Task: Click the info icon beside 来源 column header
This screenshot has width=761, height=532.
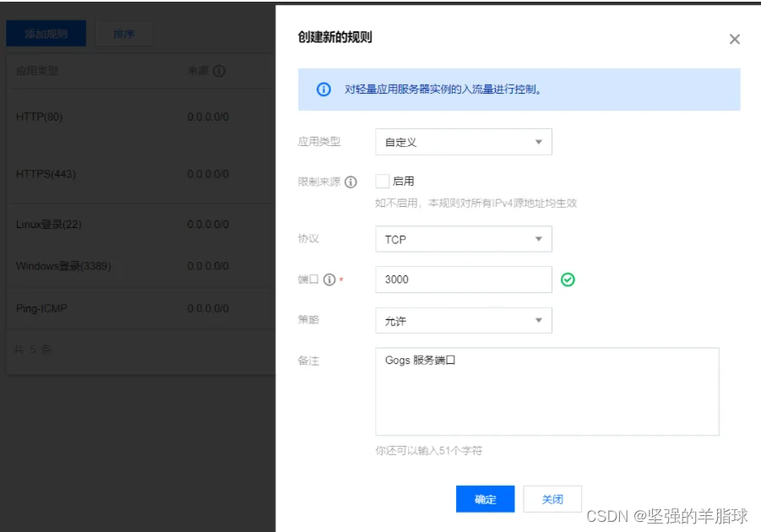Action: (220, 71)
